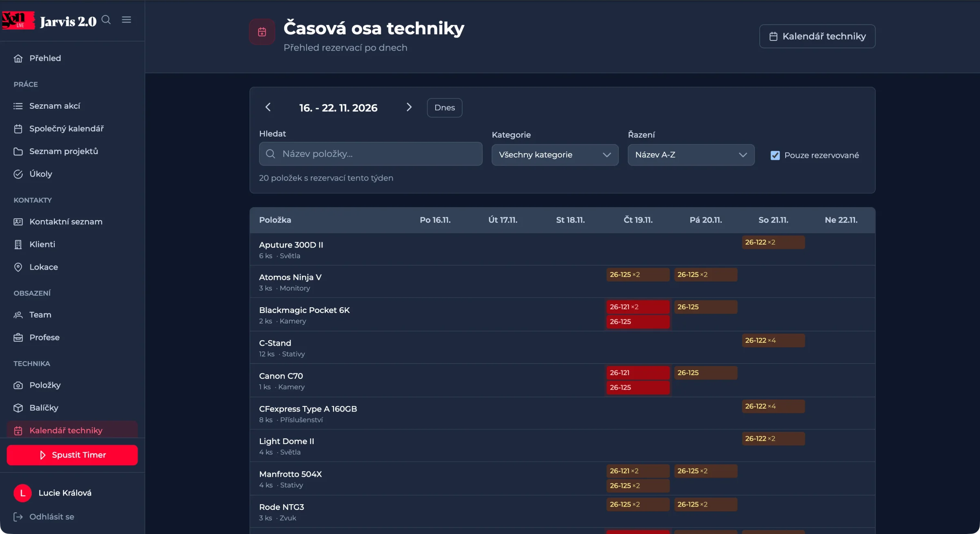Click 26-122 ×4 reservation for C-Stand
980x534 pixels.
pyautogui.click(x=773, y=340)
